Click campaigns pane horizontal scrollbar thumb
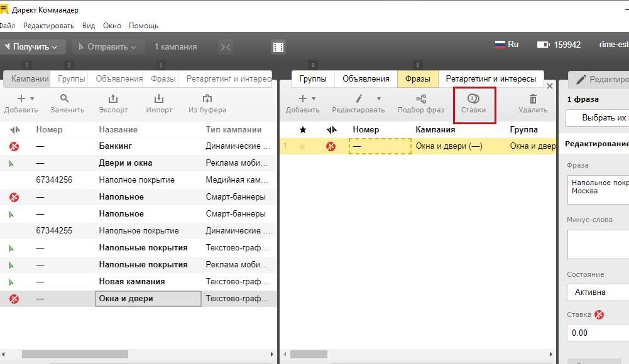This screenshot has height=364, width=629. coord(75,355)
